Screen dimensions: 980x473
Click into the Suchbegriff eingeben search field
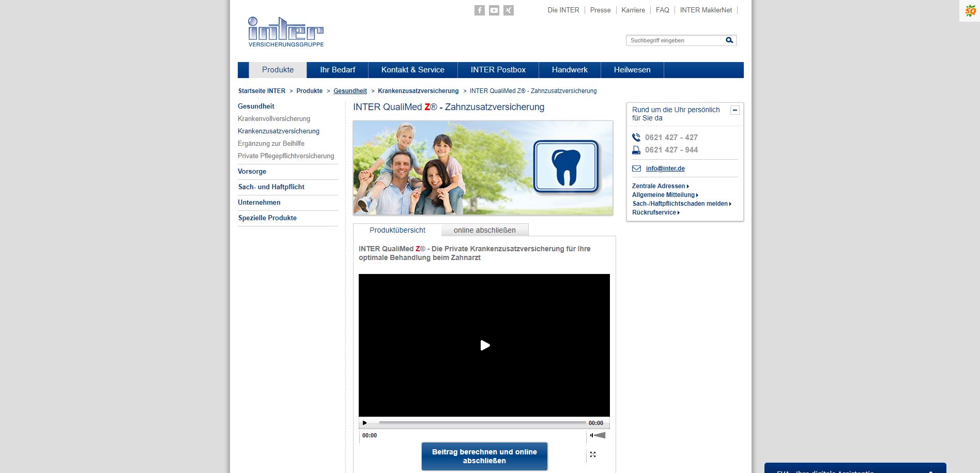[x=675, y=40]
